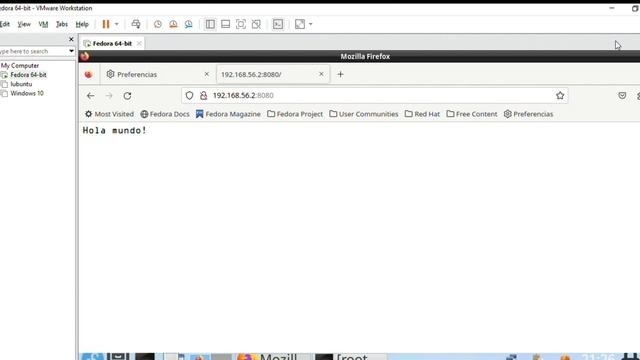Image resolution: width=640 pixels, height=360 pixels.
Task: Open the dropdown next to the pause button
Action: pos(116,24)
